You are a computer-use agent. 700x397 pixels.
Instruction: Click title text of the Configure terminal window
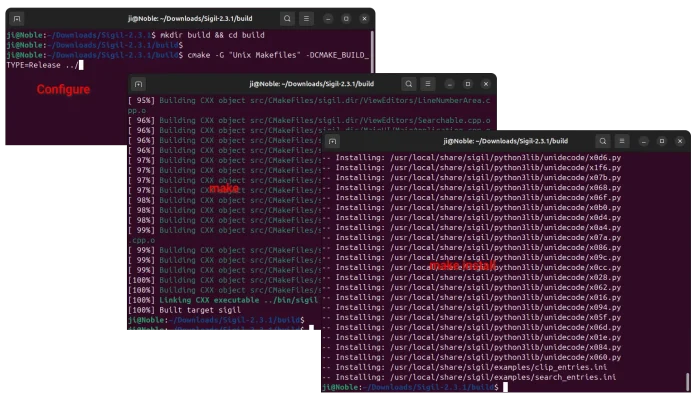point(190,19)
